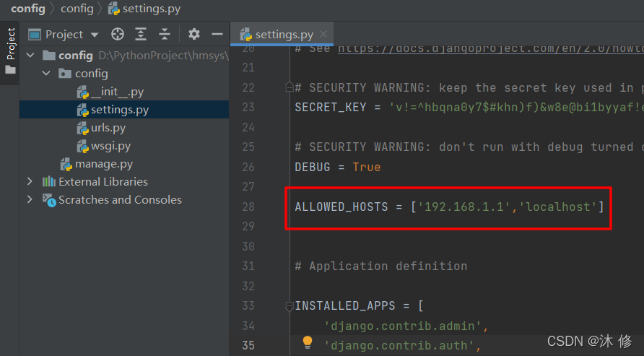The height and width of the screenshot is (356, 644).
Task: Click the INSTALLED_APPS variable name
Action: [345, 306]
